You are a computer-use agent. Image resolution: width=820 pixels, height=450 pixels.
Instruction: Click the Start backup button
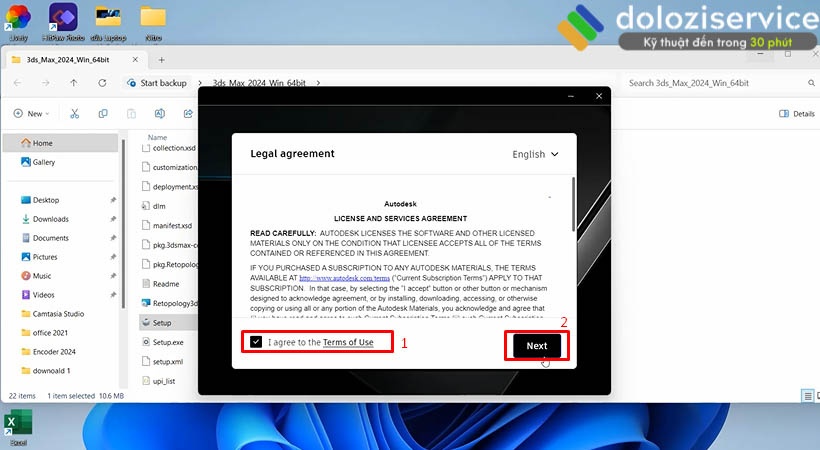point(157,83)
